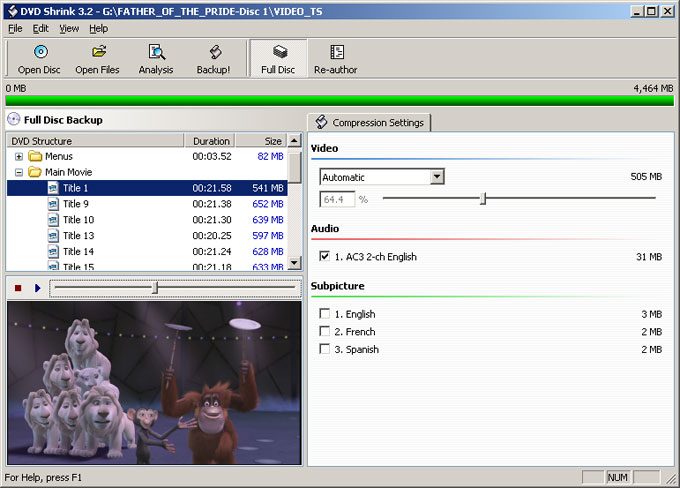The width and height of the screenshot is (680, 488).
Task: Click the list scroll down arrow
Action: click(x=294, y=262)
